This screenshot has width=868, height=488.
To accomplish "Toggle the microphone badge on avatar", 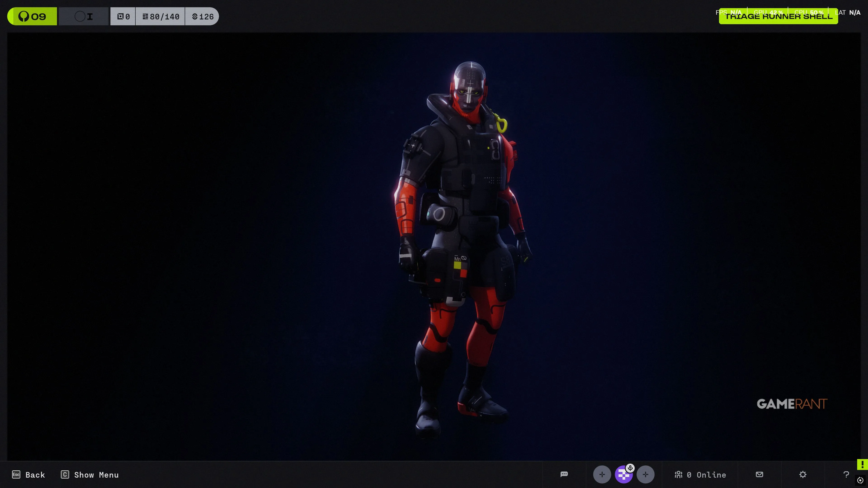I will pos(630,468).
